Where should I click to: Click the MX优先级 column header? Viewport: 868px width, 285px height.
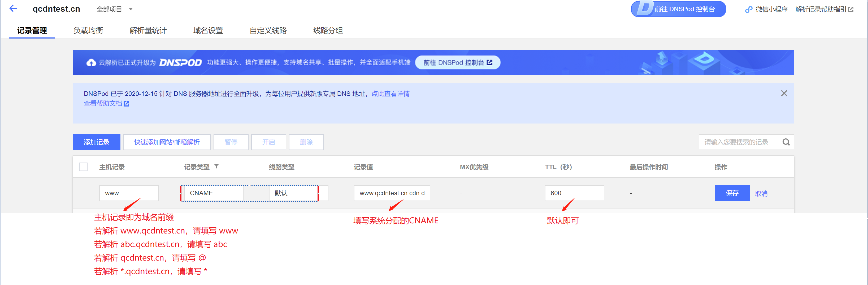click(474, 167)
